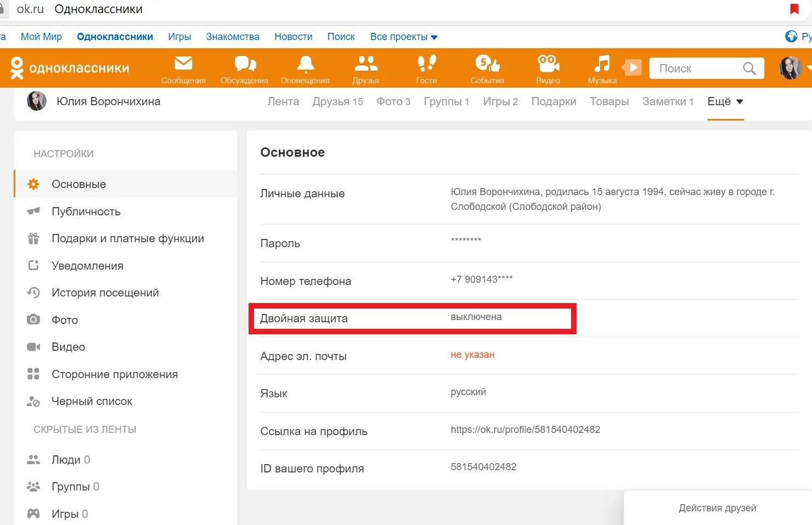
Task: Switch to the Товары tab
Action: pos(609,101)
